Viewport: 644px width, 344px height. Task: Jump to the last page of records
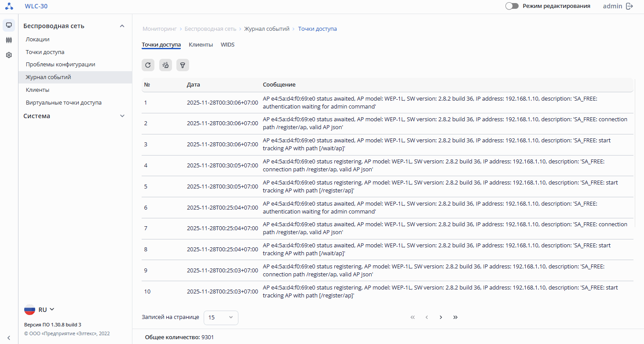click(x=455, y=317)
